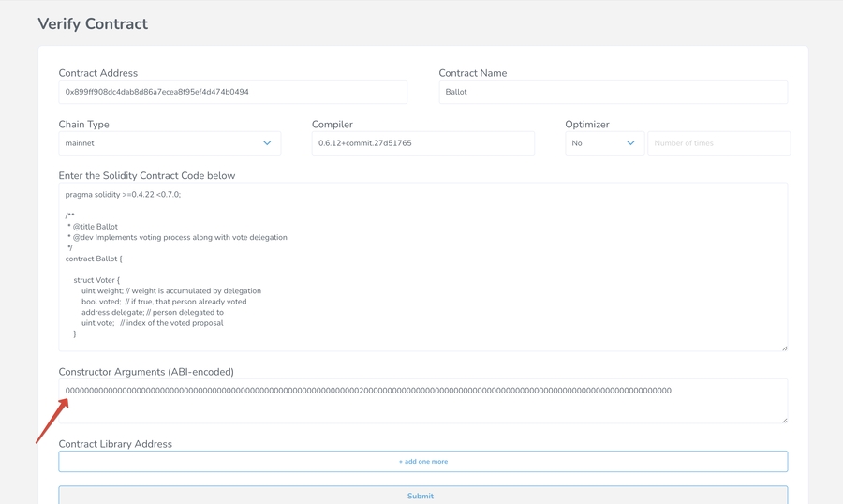Click inside the Constructor Arguments textarea
This screenshot has height=504, width=843.
pos(421,405)
